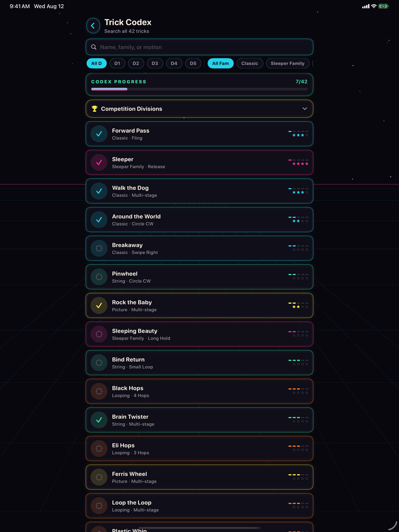Uncheck the Walk the Dog checkmark
399x532 pixels.
[x=99, y=191]
